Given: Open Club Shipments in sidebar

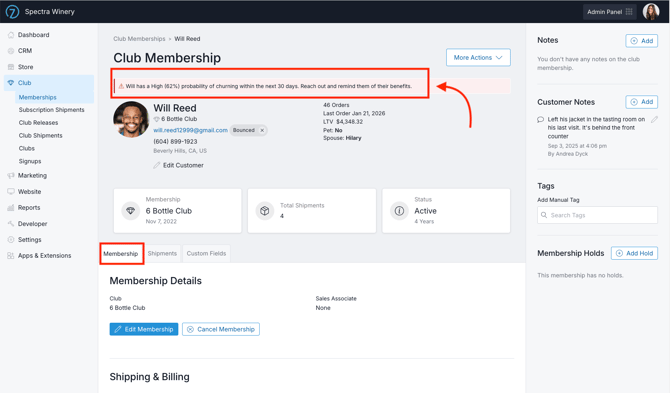Looking at the screenshot, I should point(41,135).
